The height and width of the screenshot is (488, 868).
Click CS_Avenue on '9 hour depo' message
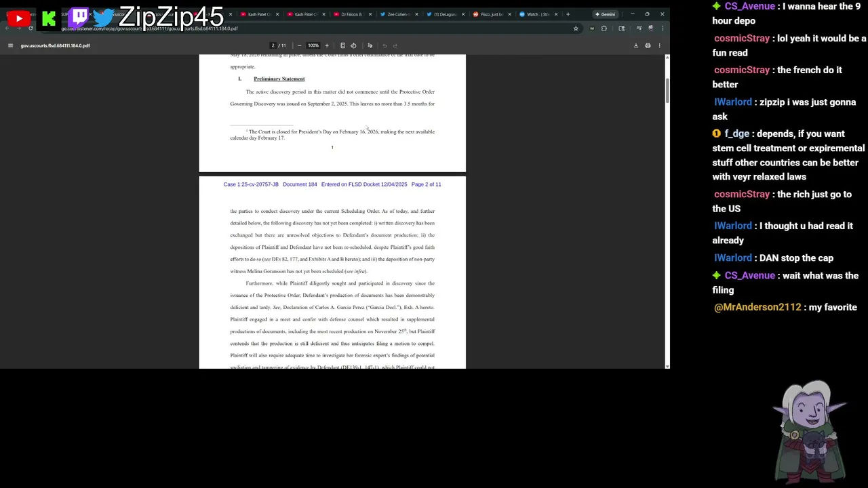(750, 7)
